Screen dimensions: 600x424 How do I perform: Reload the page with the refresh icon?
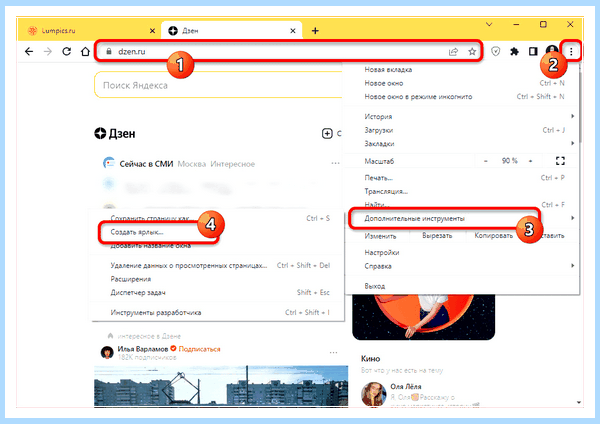tap(67, 51)
